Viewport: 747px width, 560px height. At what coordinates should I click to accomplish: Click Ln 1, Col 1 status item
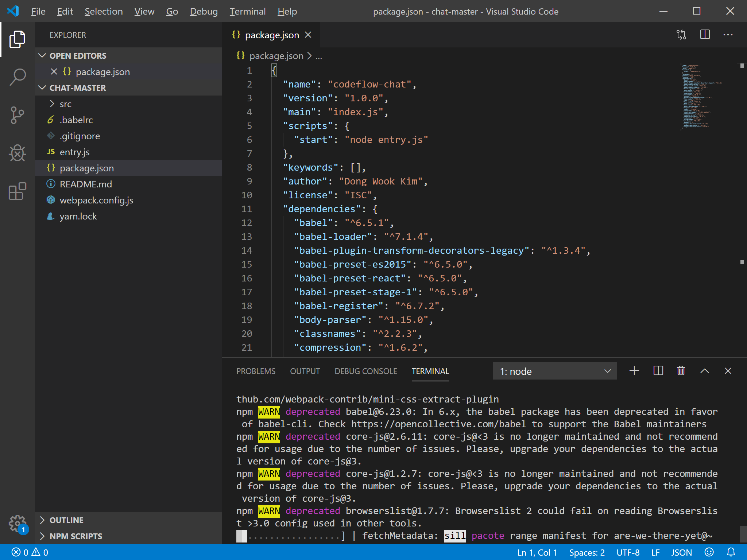tap(537, 552)
